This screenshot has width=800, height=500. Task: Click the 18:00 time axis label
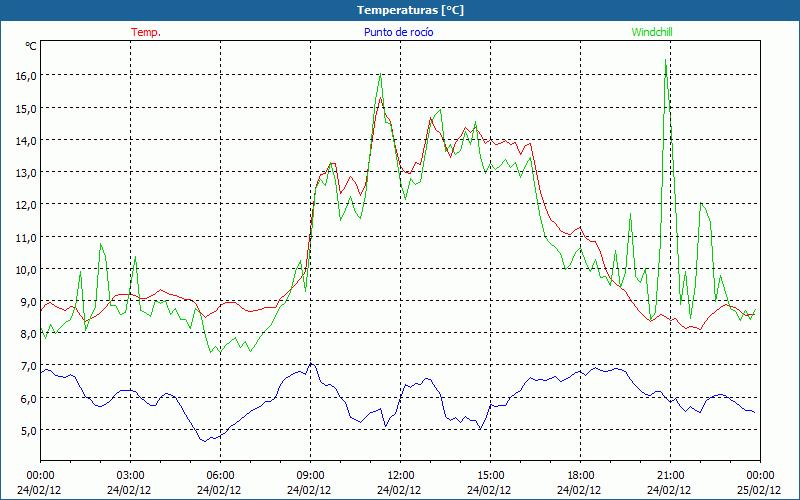click(x=580, y=476)
